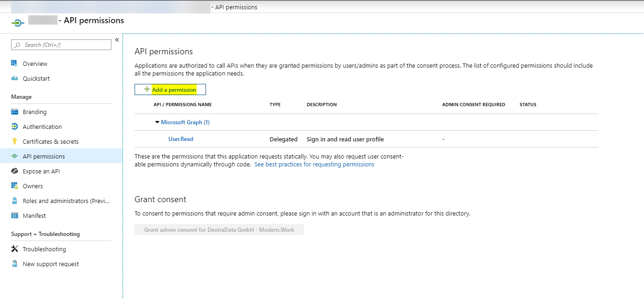Click the search magnifier icon
The image size is (644, 299).
pyautogui.click(x=18, y=45)
